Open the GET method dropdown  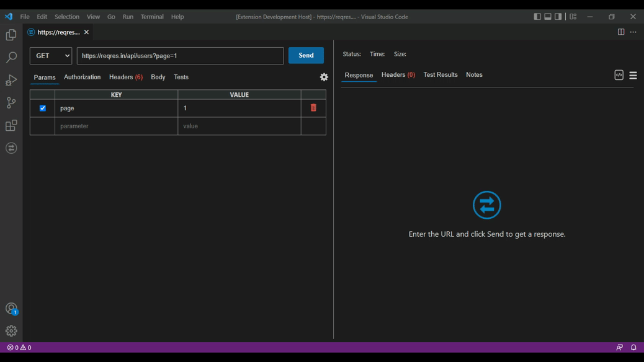(51, 56)
